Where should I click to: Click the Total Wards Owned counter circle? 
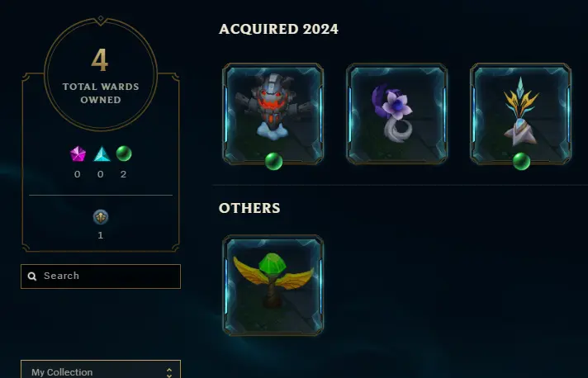pyautogui.click(x=101, y=74)
